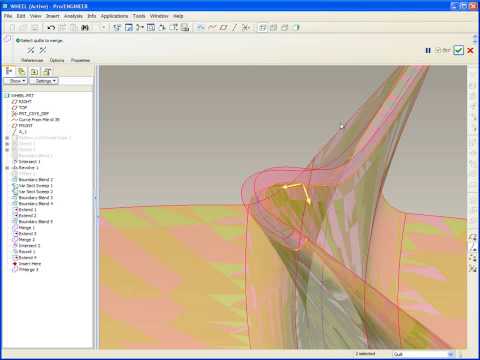Select Boundary Blend 5 in model tree
The height and width of the screenshot is (360, 480).
tap(33, 222)
